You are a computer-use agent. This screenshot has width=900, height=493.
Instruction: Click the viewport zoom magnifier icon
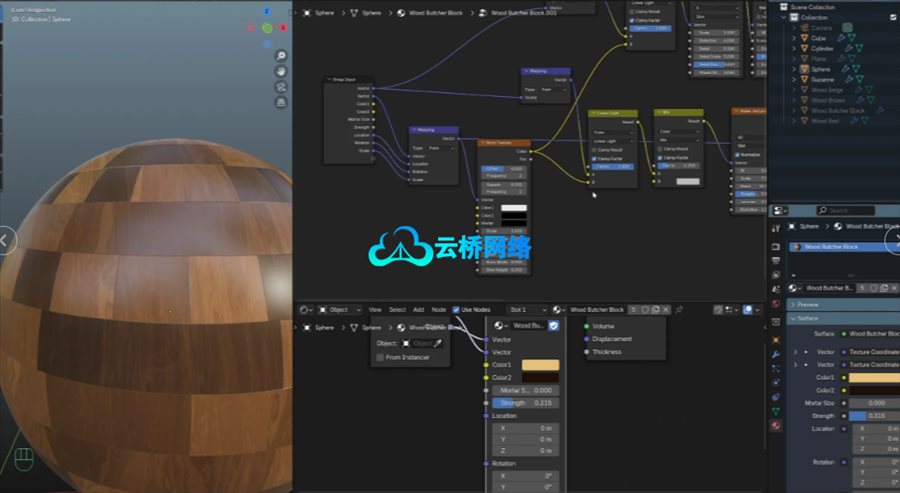[282, 55]
